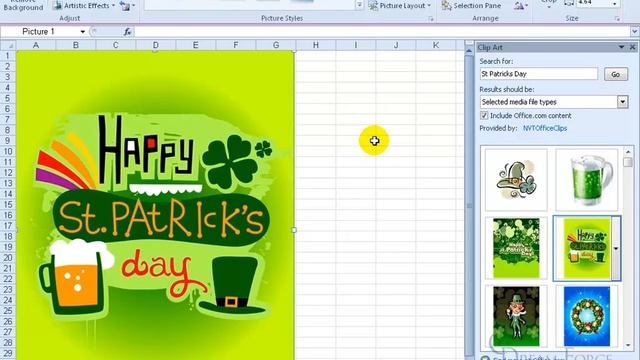The height and width of the screenshot is (360, 640).
Task: Click the Remove Background button
Action: 23,5
